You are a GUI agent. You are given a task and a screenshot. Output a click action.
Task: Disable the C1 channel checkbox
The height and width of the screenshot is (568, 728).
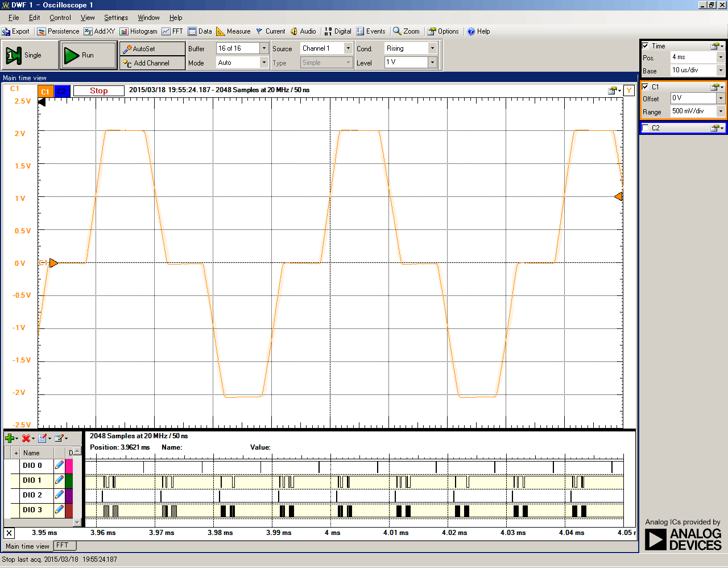[x=646, y=87]
